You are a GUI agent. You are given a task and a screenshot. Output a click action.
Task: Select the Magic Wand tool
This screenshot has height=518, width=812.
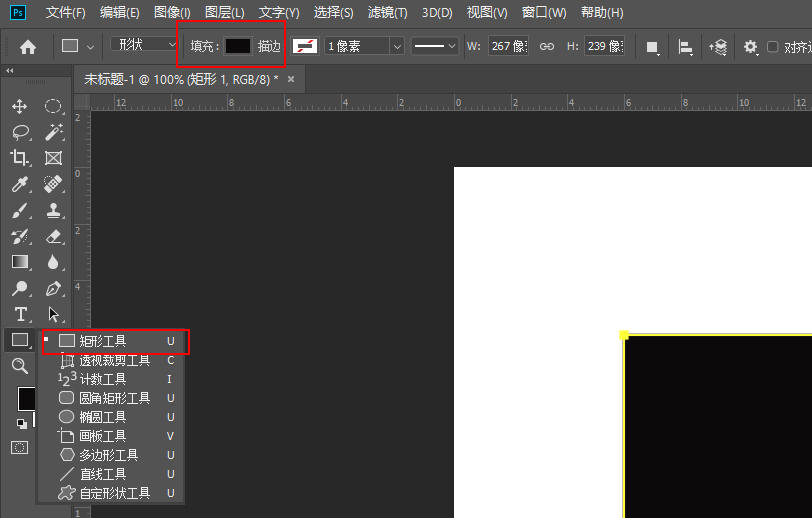(x=53, y=132)
